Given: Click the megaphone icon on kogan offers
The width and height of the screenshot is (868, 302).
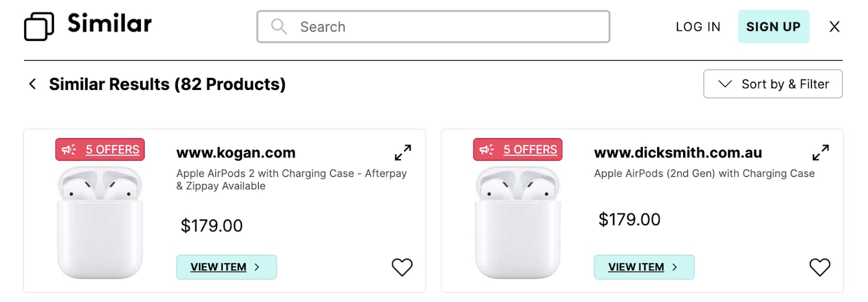Looking at the screenshot, I should 69,149.
